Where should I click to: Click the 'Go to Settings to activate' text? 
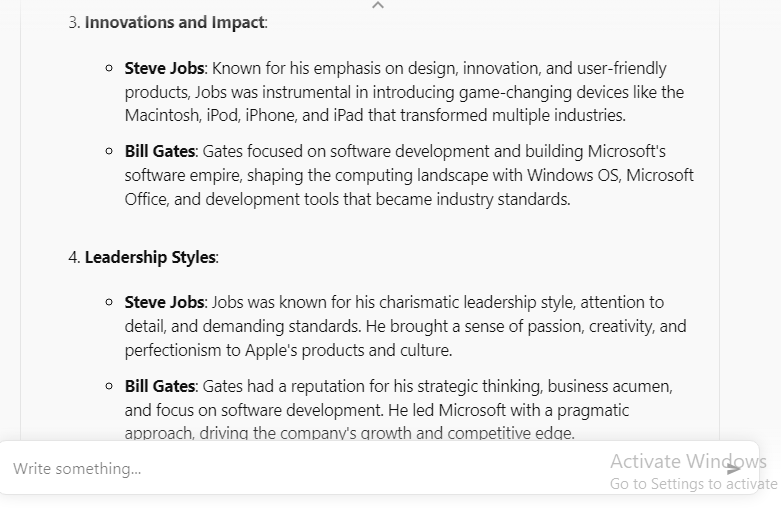(x=693, y=484)
